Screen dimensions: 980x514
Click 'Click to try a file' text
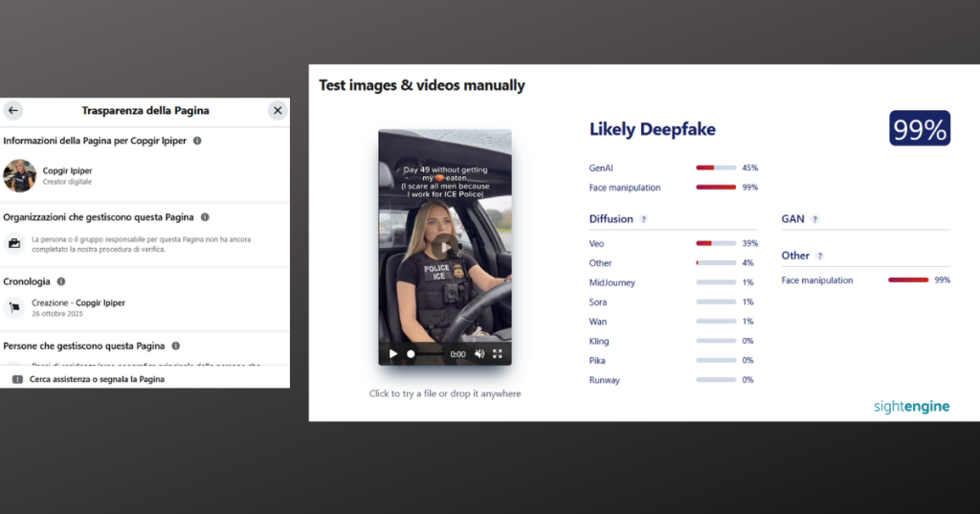pyautogui.click(x=445, y=393)
